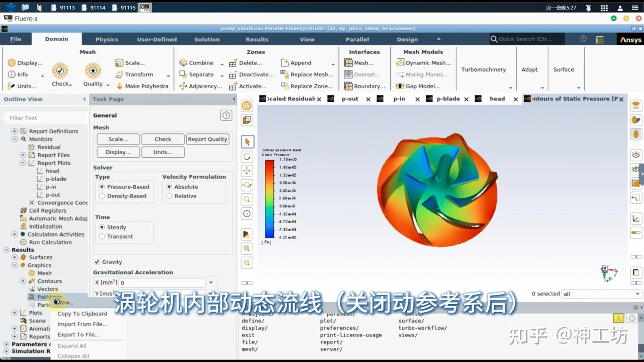This screenshot has width=644, height=362.
Task: Open the files icon in system panel
Action: pyautogui.click(x=25, y=7)
